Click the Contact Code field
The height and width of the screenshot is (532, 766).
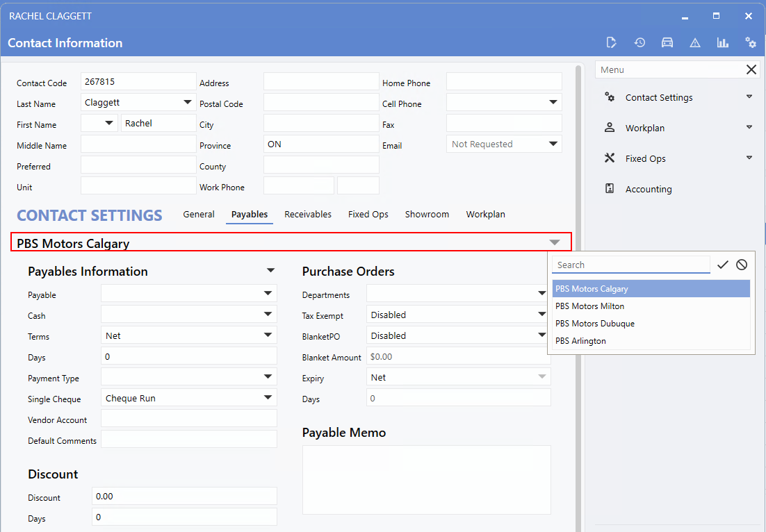pyautogui.click(x=139, y=81)
